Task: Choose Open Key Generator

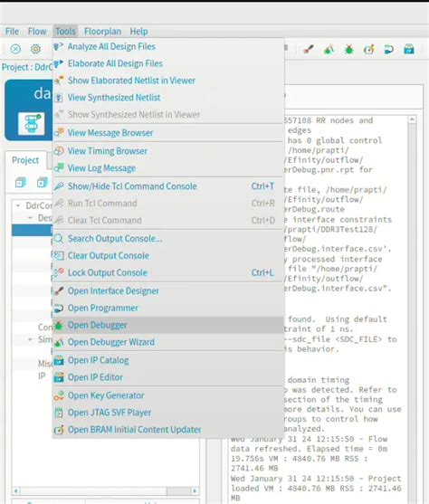Action: tap(168, 395)
